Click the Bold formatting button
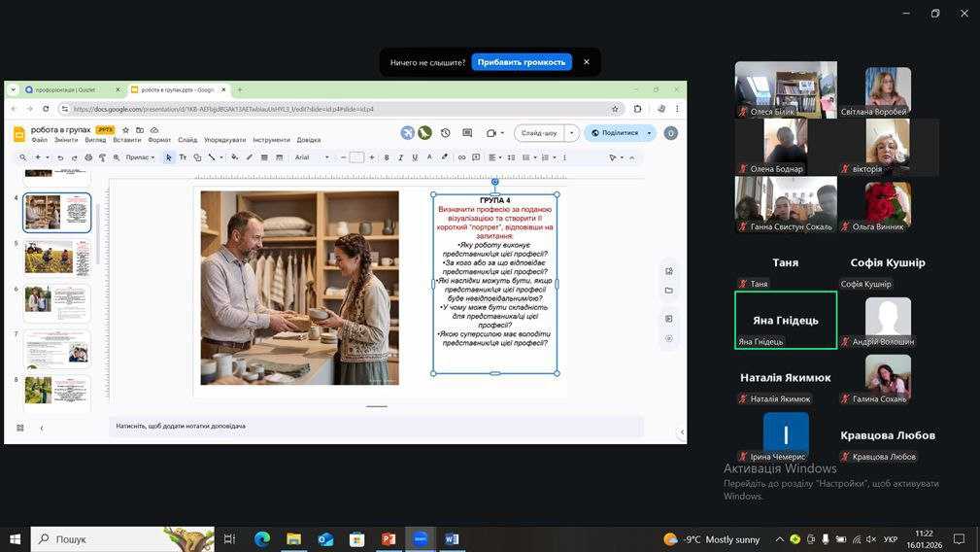This screenshot has height=552, width=980. tap(387, 157)
